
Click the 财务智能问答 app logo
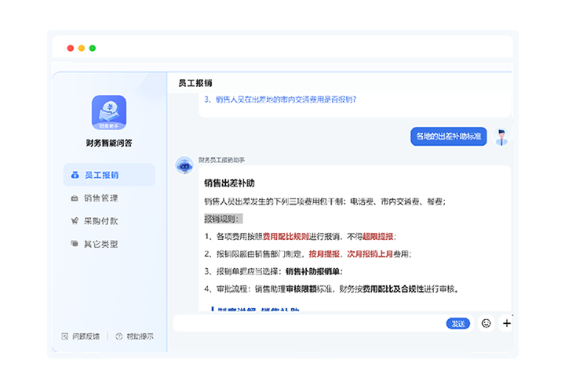[x=108, y=112]
